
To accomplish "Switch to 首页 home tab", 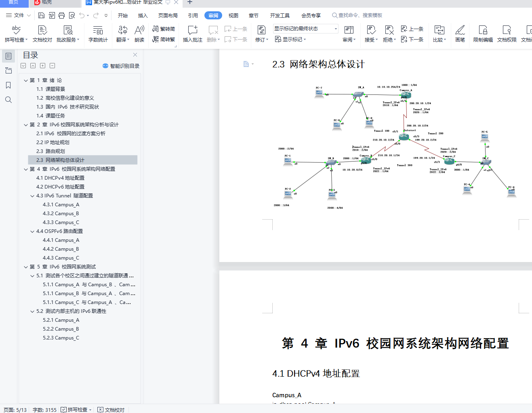I will 14,2.
